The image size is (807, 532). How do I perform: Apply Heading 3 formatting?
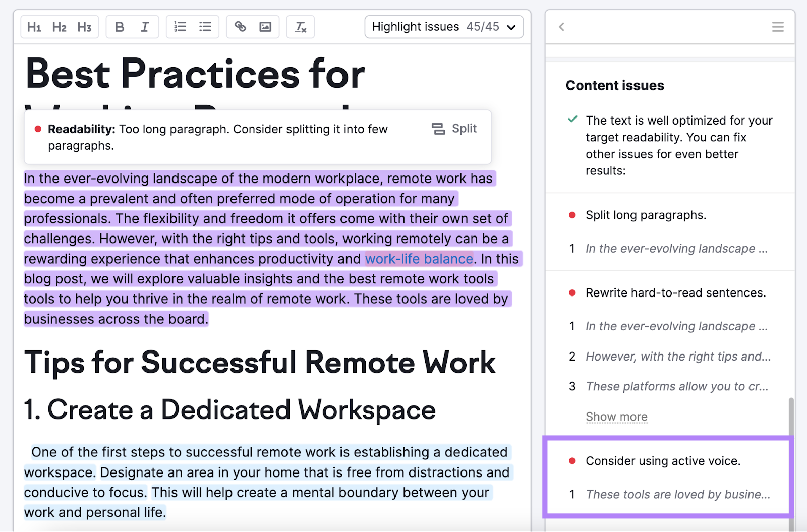tap(84, 27)
